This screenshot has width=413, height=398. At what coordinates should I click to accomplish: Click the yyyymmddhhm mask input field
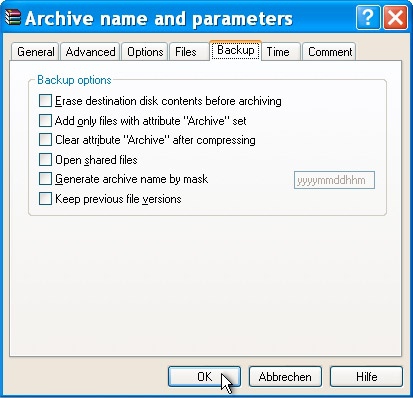(x=334, y=180)
